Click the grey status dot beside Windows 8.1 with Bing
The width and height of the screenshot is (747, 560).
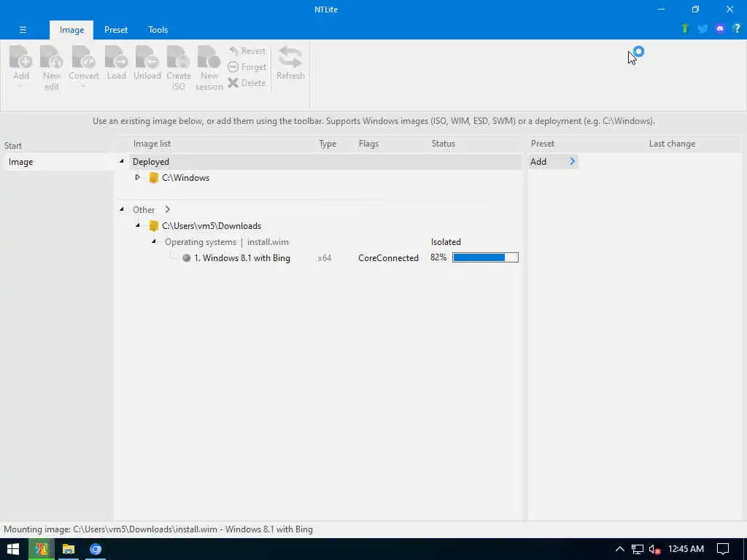point(186,258)
